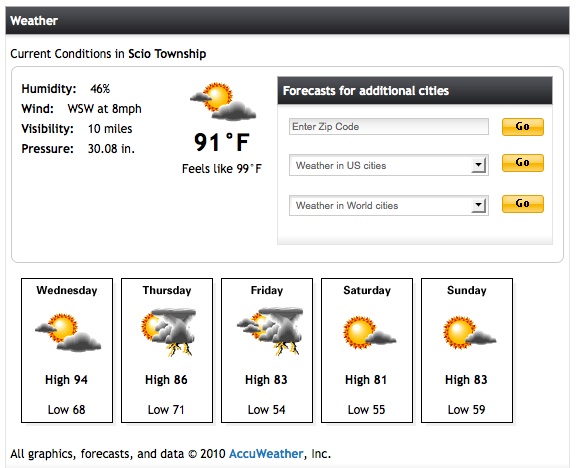Click Thursday's thunderstorm weather icon

[x=168, y=332]
